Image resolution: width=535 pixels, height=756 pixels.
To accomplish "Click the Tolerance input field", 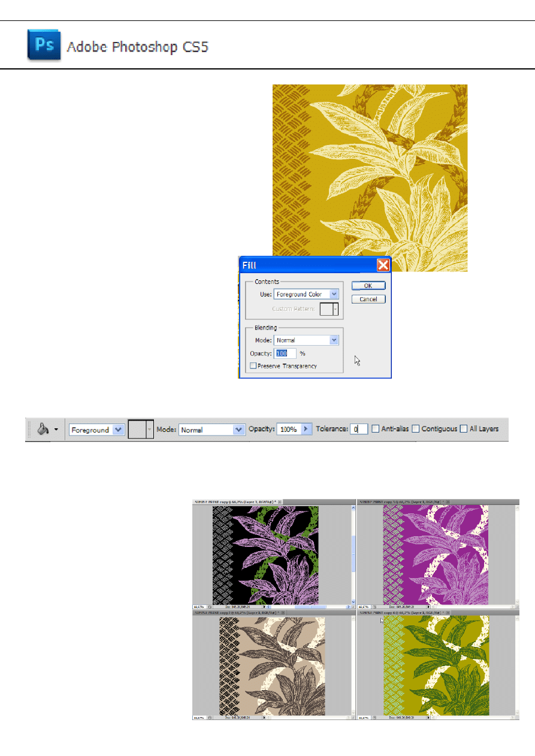I will click(359, 430).
